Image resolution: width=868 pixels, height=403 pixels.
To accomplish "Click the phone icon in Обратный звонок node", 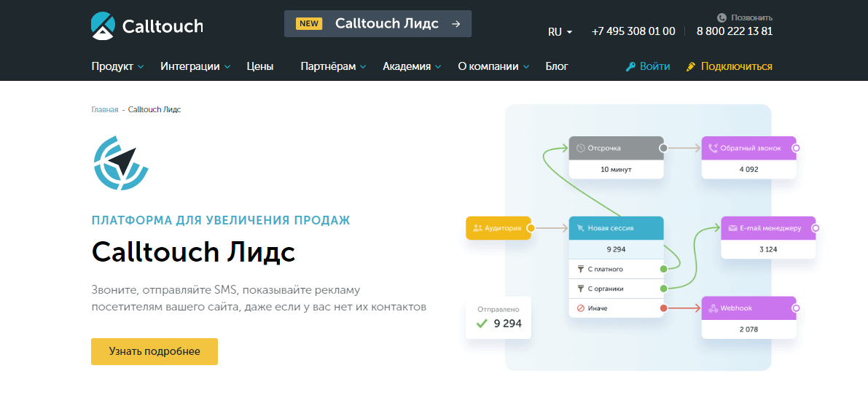I will point(713,149).
